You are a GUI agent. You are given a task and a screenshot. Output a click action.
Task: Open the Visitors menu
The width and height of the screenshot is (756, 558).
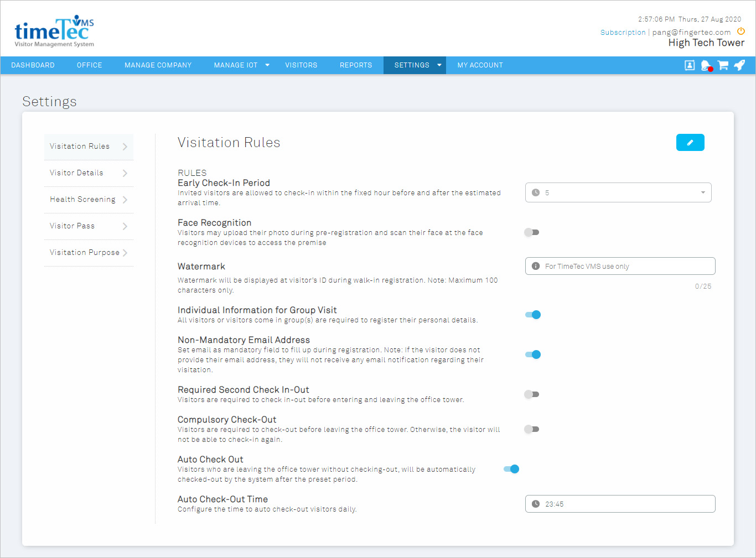click(x=301, y=65)
